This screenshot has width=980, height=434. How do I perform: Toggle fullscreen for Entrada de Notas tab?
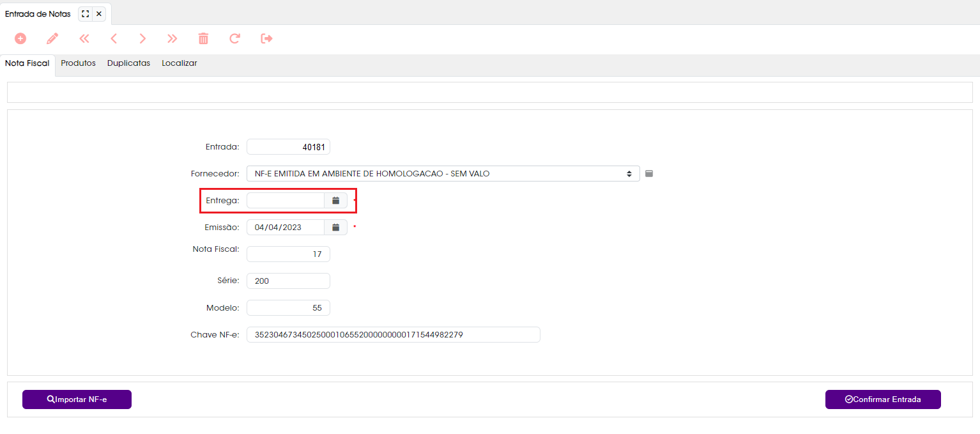click(x=86, y=13)
